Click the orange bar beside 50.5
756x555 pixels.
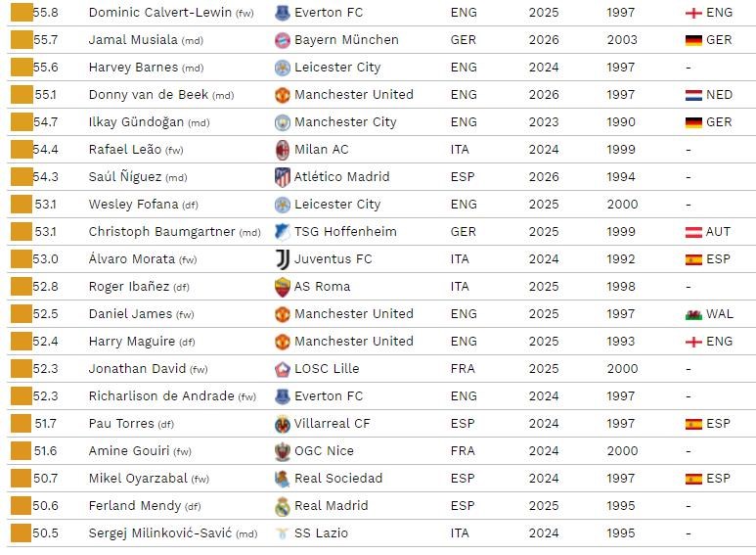point(22,533)
